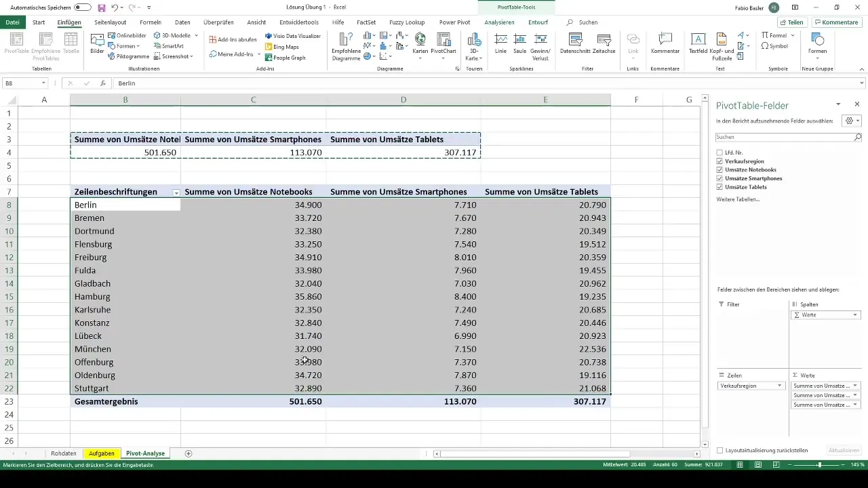Click the Undo arrow icon
The image size is (868, 488).
[x=115, y=7]
